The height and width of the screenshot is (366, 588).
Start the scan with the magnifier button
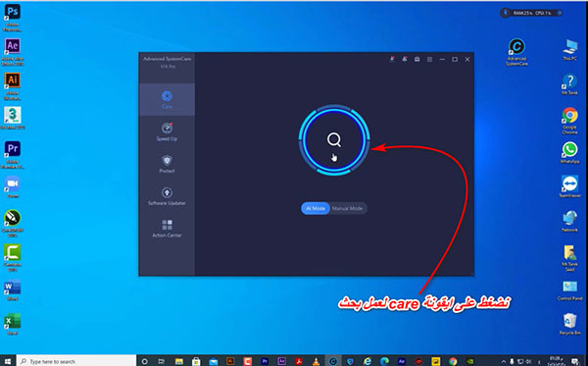(334, 140)
